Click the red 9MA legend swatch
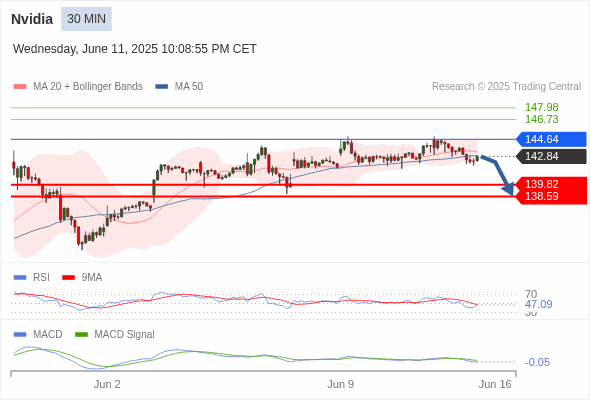This screenshot has width=590, height=400. [x=68, y=278]
